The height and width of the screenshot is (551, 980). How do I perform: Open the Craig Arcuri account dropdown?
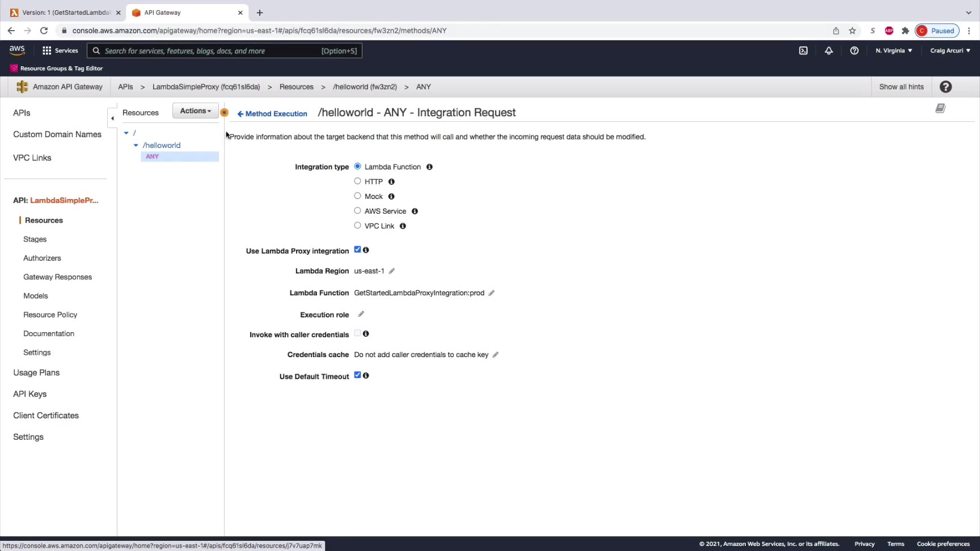pyautogui.click(x=951, y=50)
